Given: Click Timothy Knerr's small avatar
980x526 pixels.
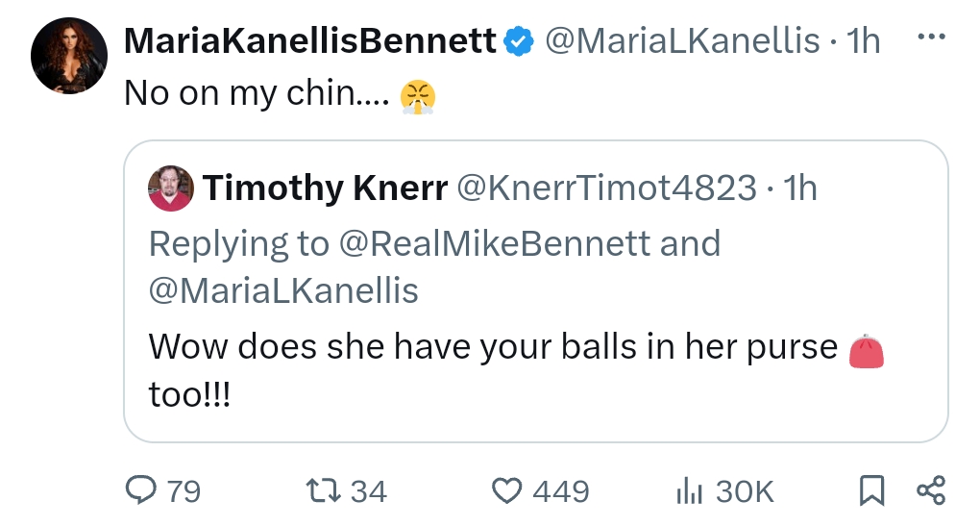Looking at the screenshot, I should 171,188.
